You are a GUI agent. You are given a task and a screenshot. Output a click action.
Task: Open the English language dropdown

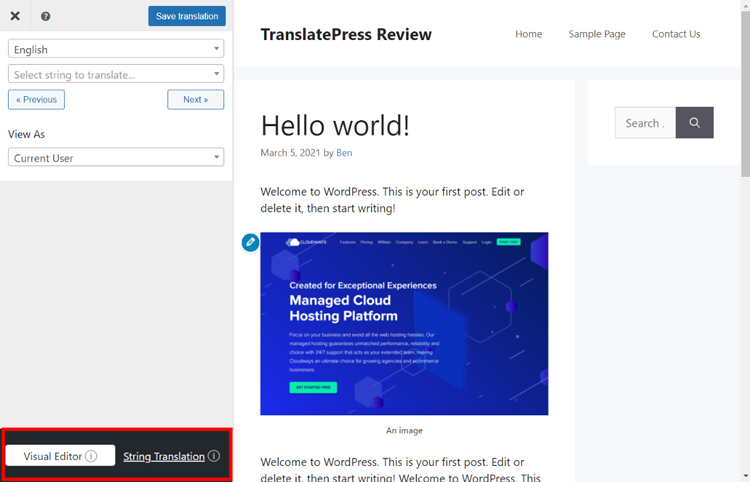(x=116, y=49)
